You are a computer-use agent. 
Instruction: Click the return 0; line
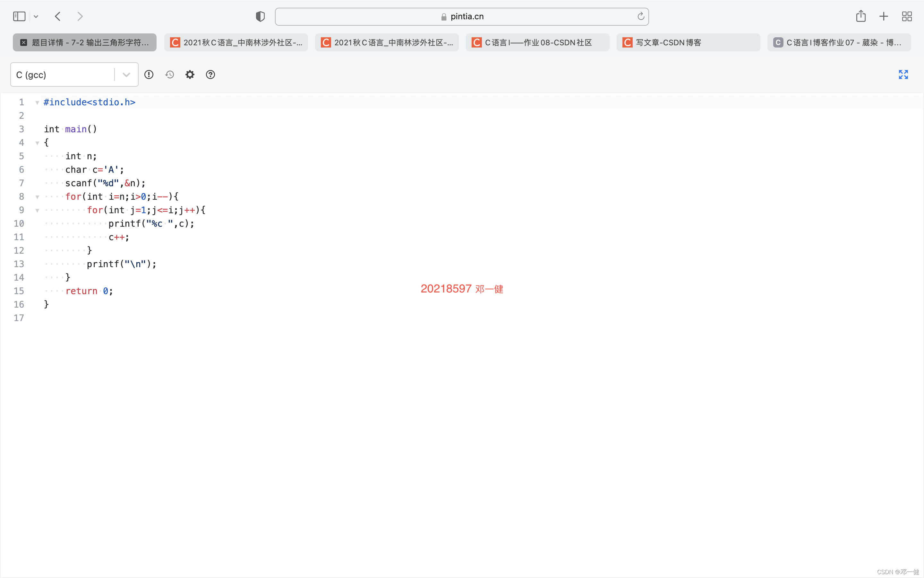click(x=89, y=291)
